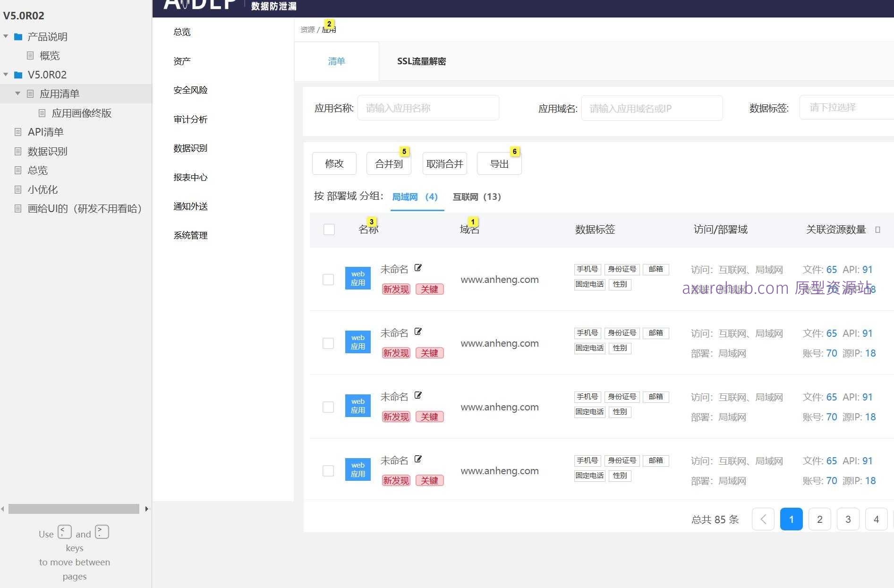Image resolution: width=894 pixels, height=588 pixels.
Task: Click the V5.0R02 folder icon in tree
Action: pyautogui.click(x=18, y=75)
